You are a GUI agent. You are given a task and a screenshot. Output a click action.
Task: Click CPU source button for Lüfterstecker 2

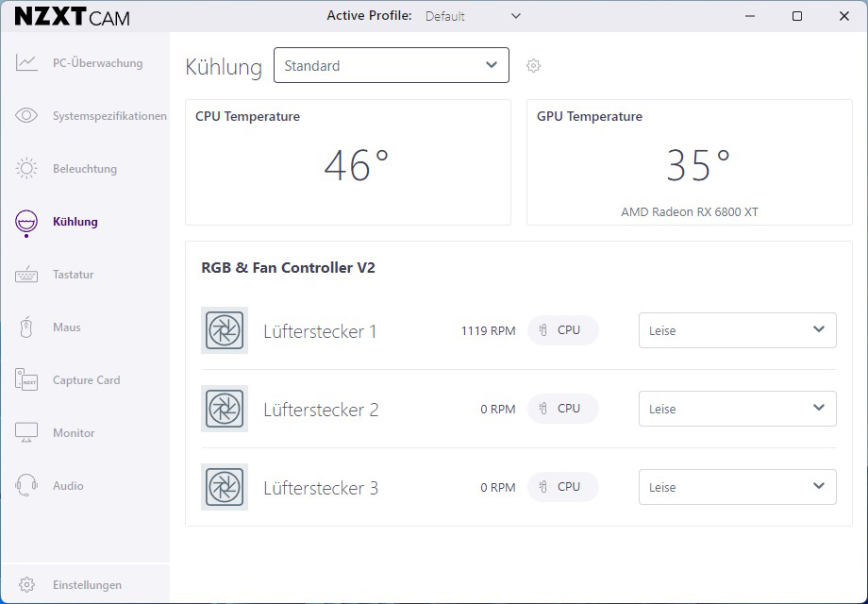click(x=563, y=409)
